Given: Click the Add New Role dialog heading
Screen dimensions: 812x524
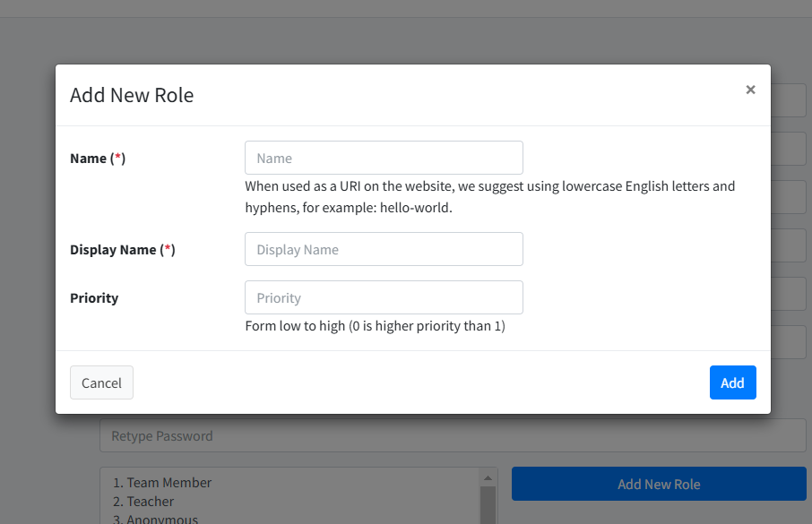Looking at the screenshot, I should point(132,95).
